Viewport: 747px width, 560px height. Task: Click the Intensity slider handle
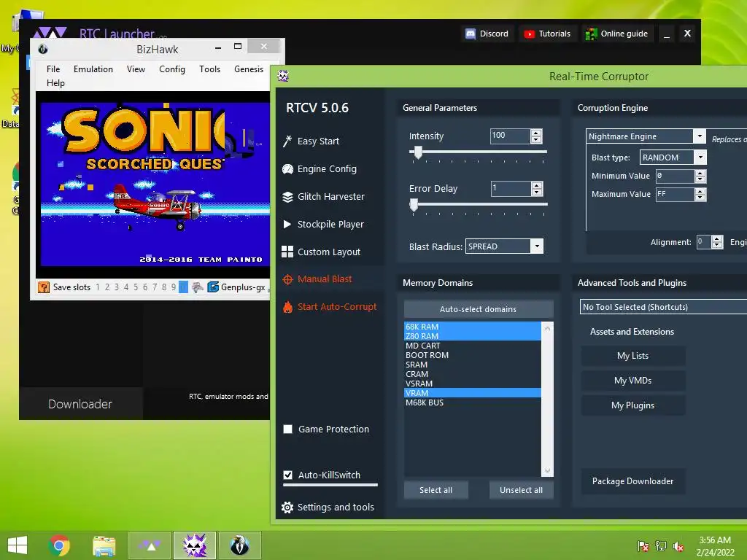pyautogui.click(x=418, y=152)
